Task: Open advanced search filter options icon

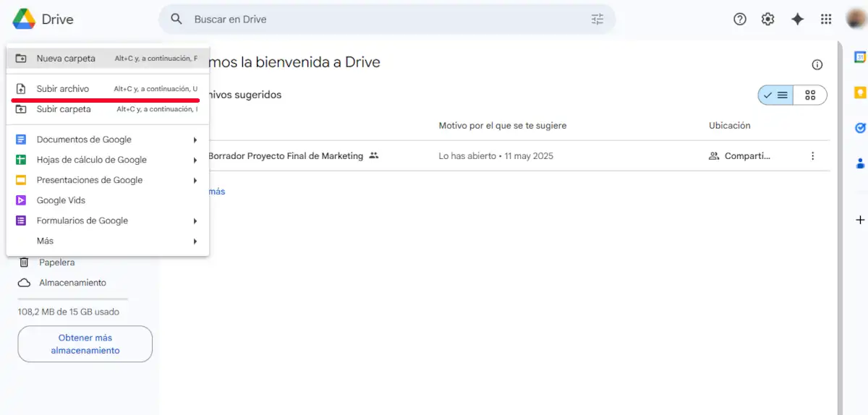Action: pos(597,20)
